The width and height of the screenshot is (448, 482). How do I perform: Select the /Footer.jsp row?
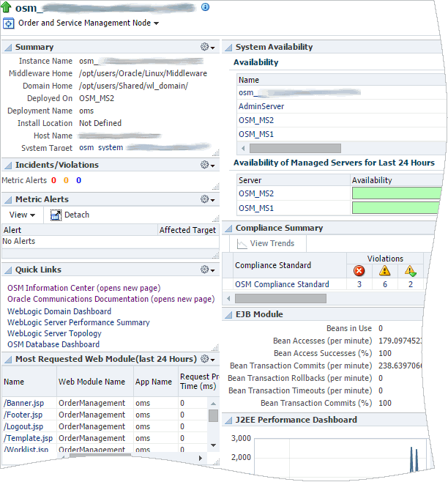point(105,415)
